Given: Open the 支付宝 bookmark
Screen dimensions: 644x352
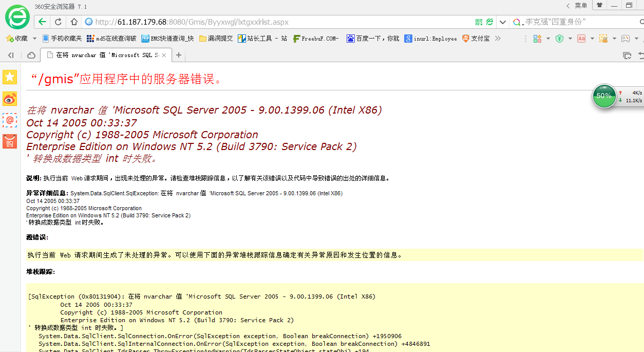Looking at the screenshot, I should pyautogui.click(x=476, y=39).
